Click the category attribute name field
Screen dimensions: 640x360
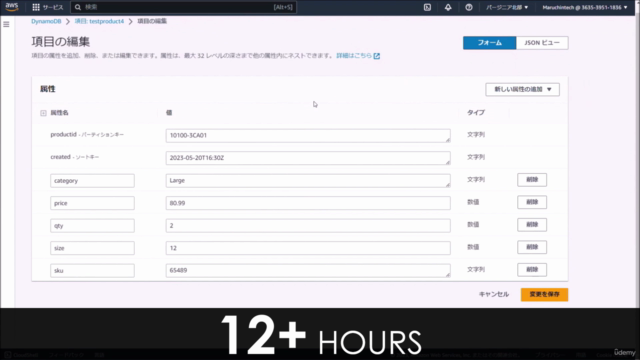[92, 180]
